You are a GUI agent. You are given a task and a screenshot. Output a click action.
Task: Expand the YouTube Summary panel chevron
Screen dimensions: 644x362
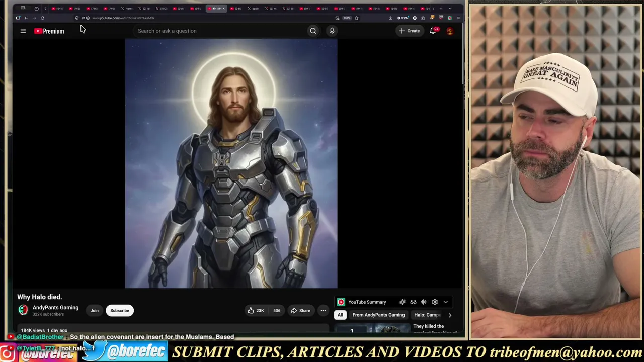[x=445, y=302]
